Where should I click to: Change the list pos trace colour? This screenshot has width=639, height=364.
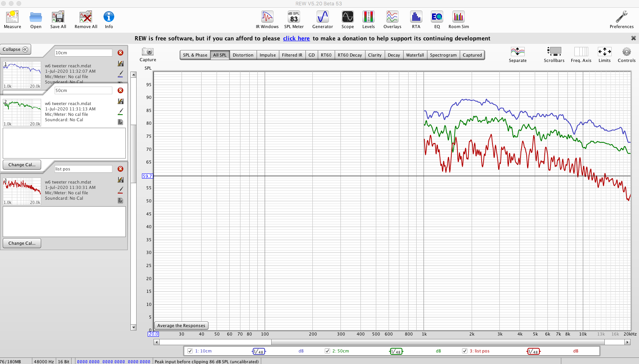click(120, 190)
